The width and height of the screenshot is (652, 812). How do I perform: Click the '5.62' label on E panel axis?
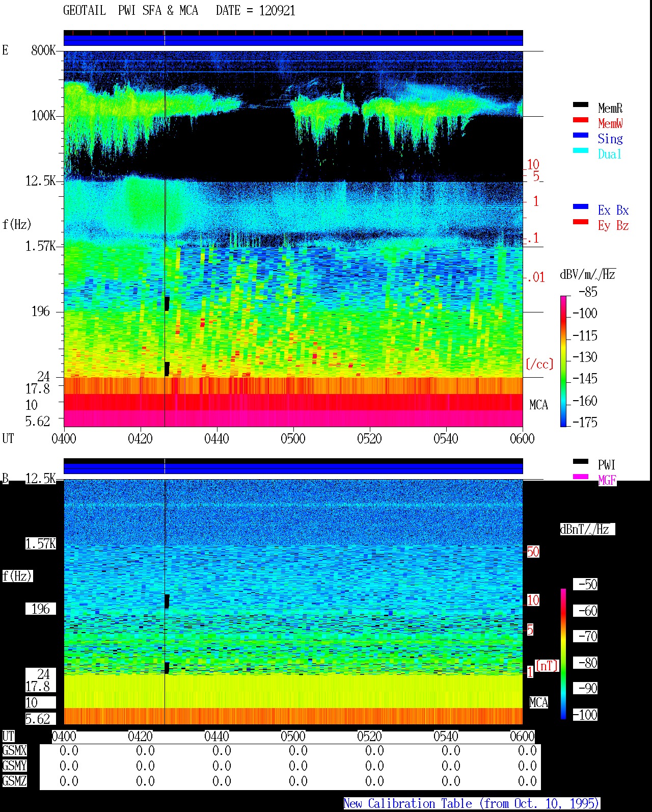38,421
